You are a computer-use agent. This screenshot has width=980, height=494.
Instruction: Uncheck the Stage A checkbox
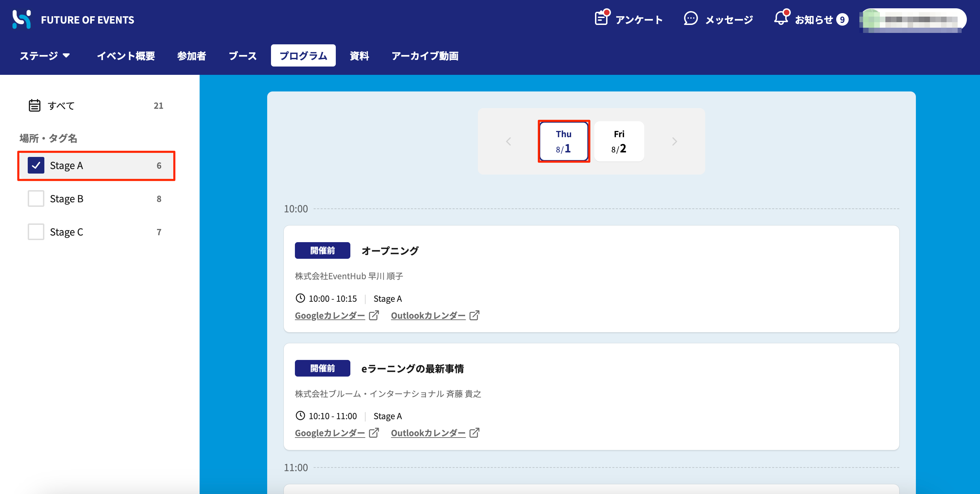click(x=36, y=166)
